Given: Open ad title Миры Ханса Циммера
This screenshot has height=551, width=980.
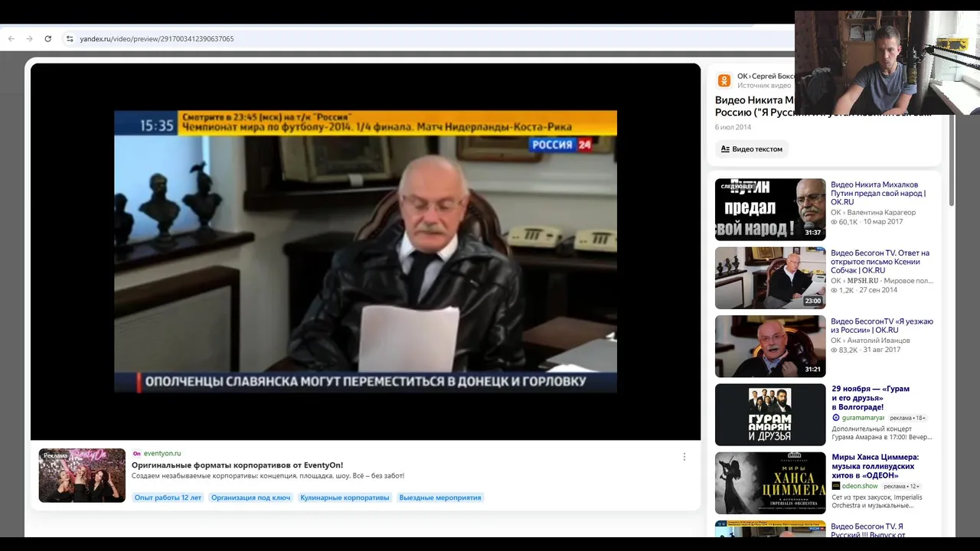Looking at the screenshot, I should click(875, 466).
